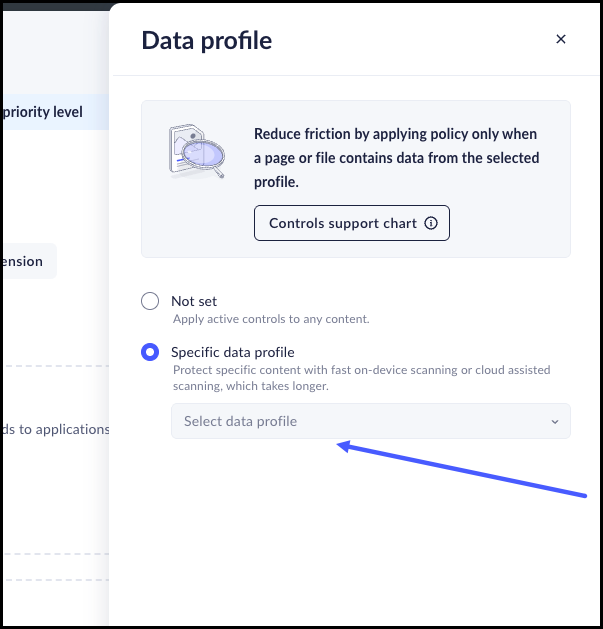
Task: Click the Not set option label
Action: click(194, 301)
